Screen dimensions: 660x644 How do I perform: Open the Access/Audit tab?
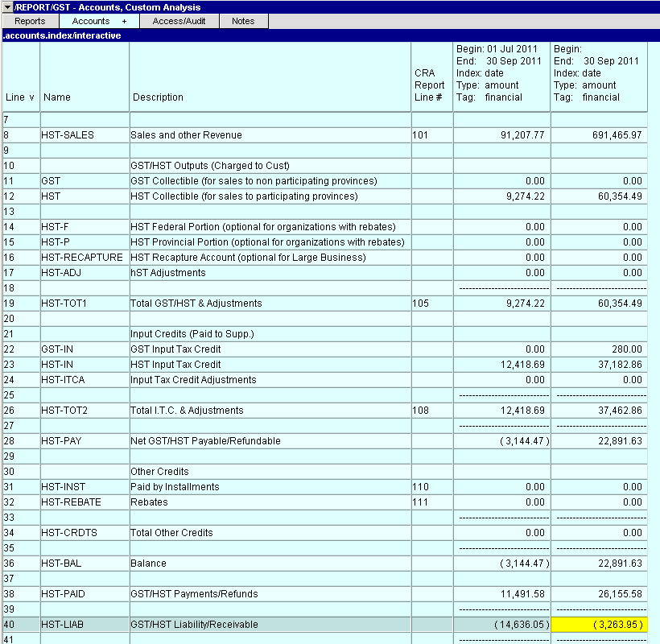click(x=179, y=21)
